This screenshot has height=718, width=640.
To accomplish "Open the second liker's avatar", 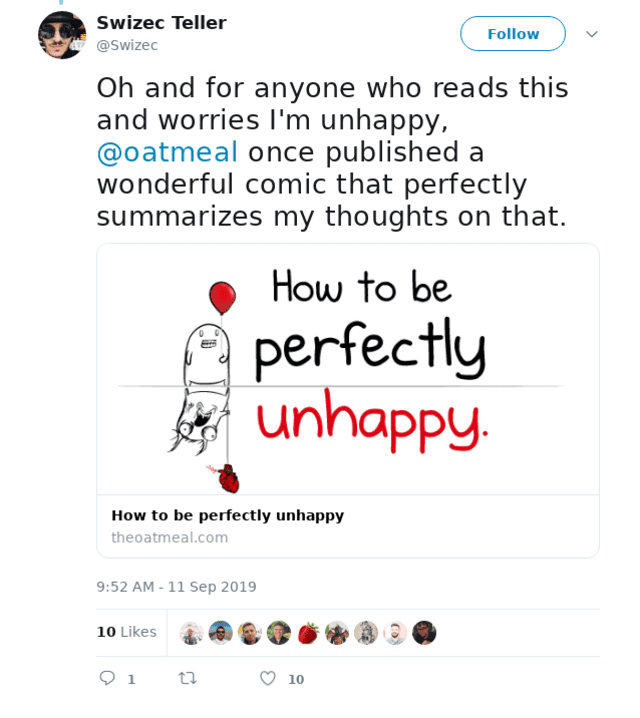I will 221,633.
